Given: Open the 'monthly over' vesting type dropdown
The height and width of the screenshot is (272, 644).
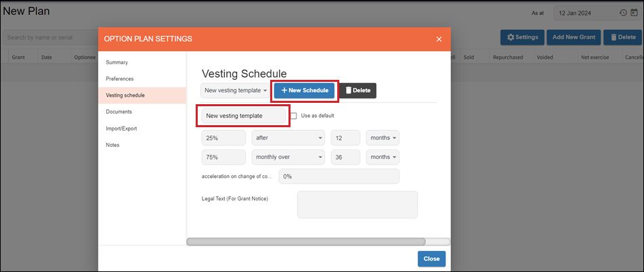Looking at the screenshot, I should pos(287,157).
